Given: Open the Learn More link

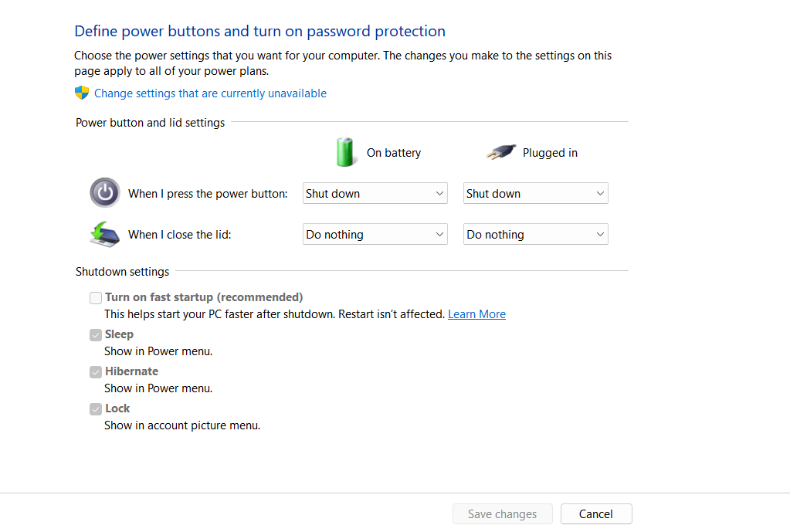Looking at the screenshot, I should pos(476,314).
